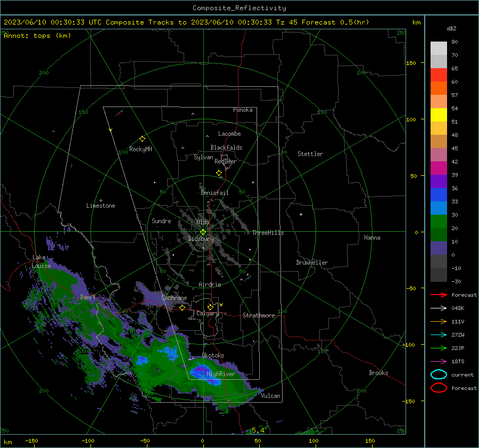Click the Cochrane city label

(x=174, y=298)
